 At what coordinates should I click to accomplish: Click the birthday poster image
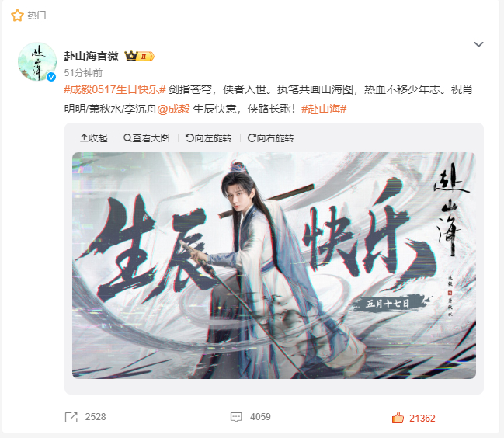pos(274,266)
